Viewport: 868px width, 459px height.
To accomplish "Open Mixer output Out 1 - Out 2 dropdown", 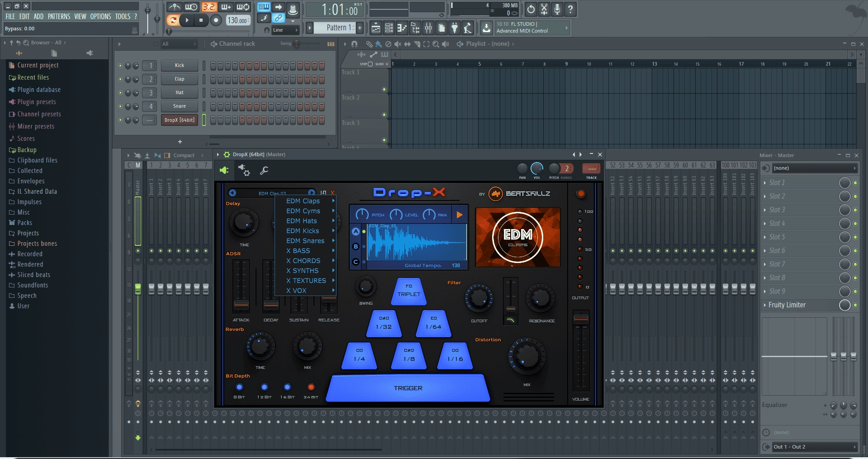I will 815,447.
